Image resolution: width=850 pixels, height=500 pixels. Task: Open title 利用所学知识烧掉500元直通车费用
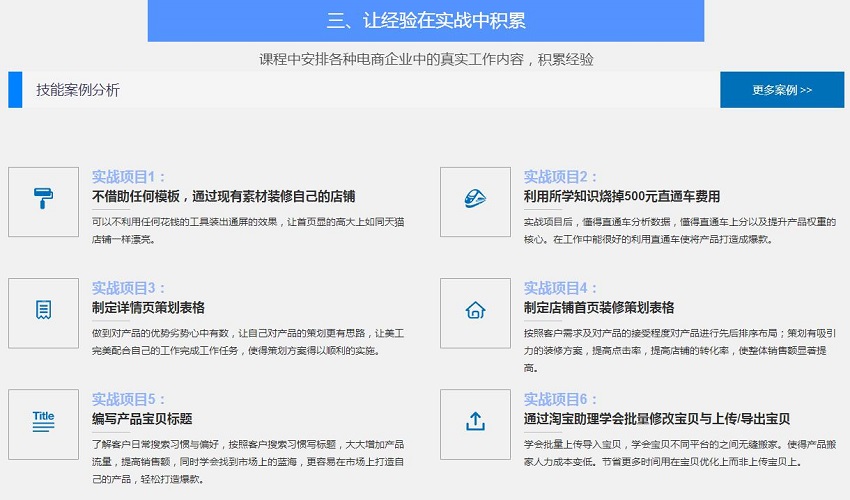pos(622,196)
